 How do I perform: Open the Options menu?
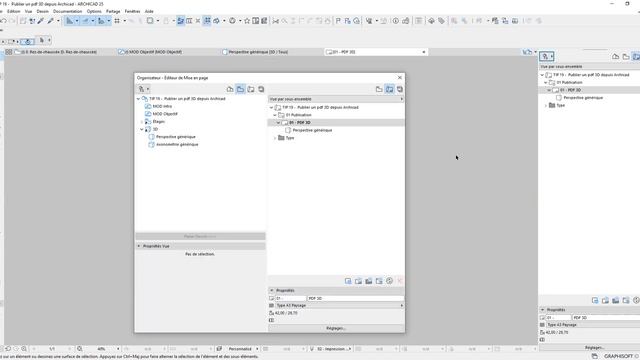(x=94, y=11)
